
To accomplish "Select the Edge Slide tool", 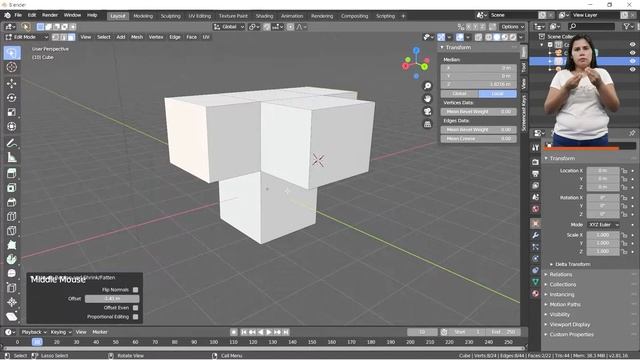I will [12, 288].
